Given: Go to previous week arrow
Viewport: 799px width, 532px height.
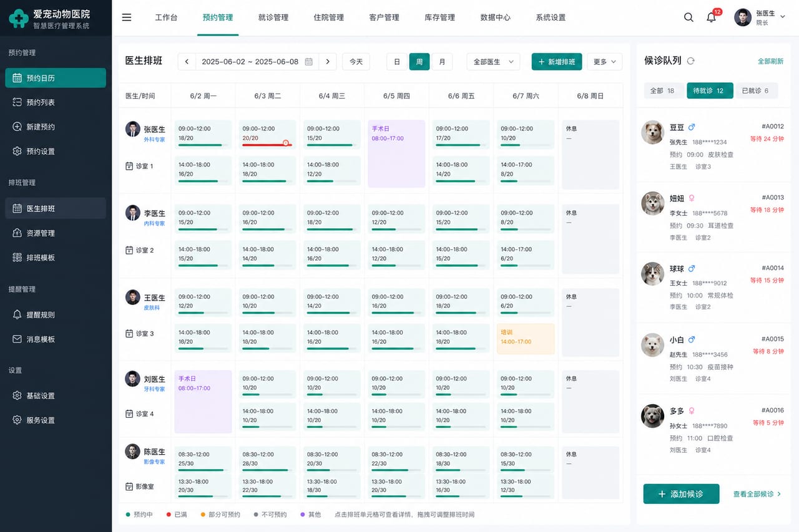Looking at the screenshot, I should pyautogui.click(x=187, y=62).
